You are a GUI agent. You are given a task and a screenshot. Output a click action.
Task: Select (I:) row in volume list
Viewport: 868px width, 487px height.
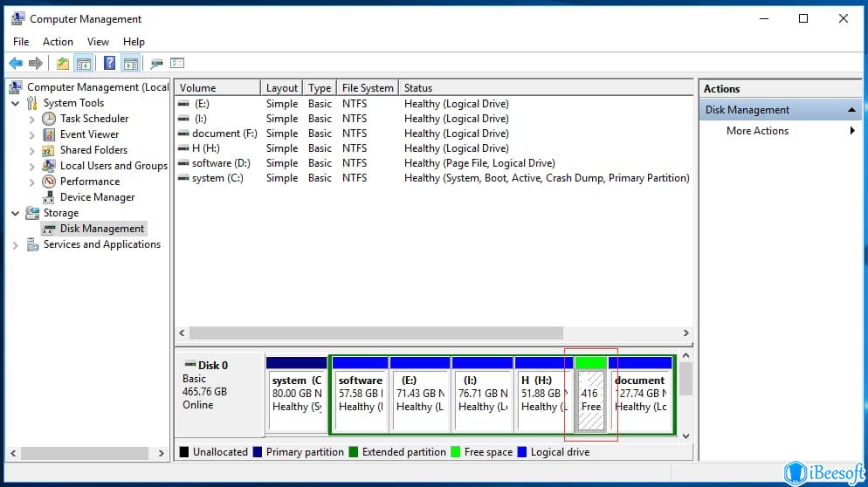[x=434, y=119]
